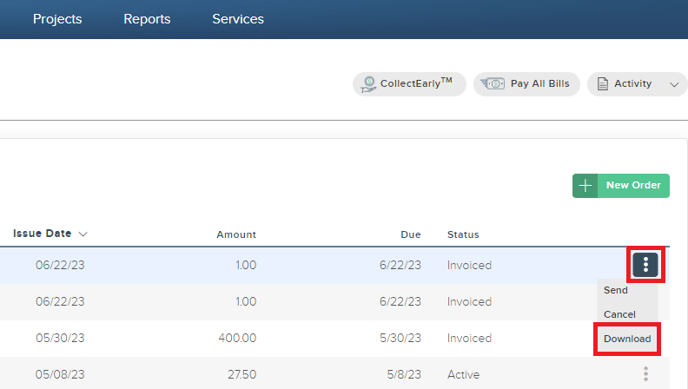Sort by Issue Date column header
Viewport: 688px width, 389px height.
point(42,233)
